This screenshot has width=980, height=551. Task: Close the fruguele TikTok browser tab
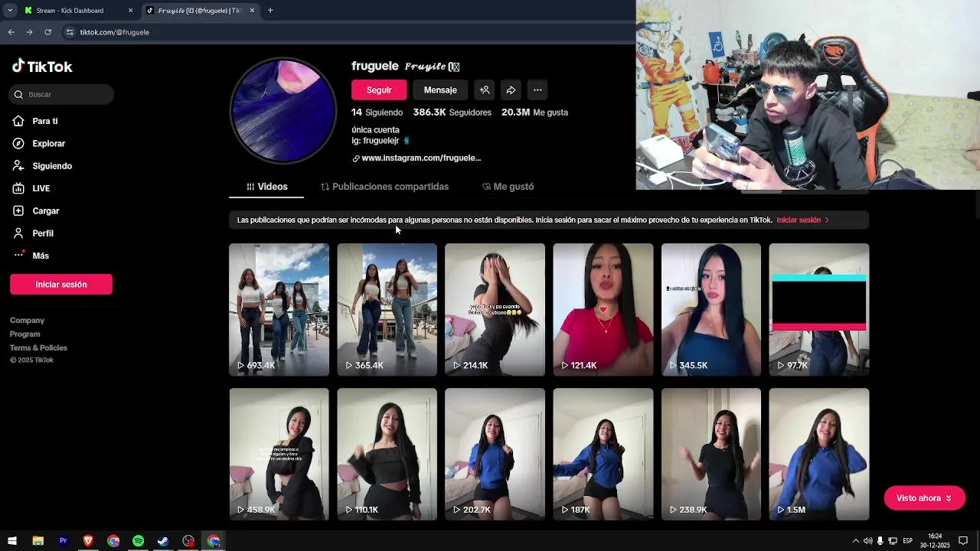click(x=252, y=11)
